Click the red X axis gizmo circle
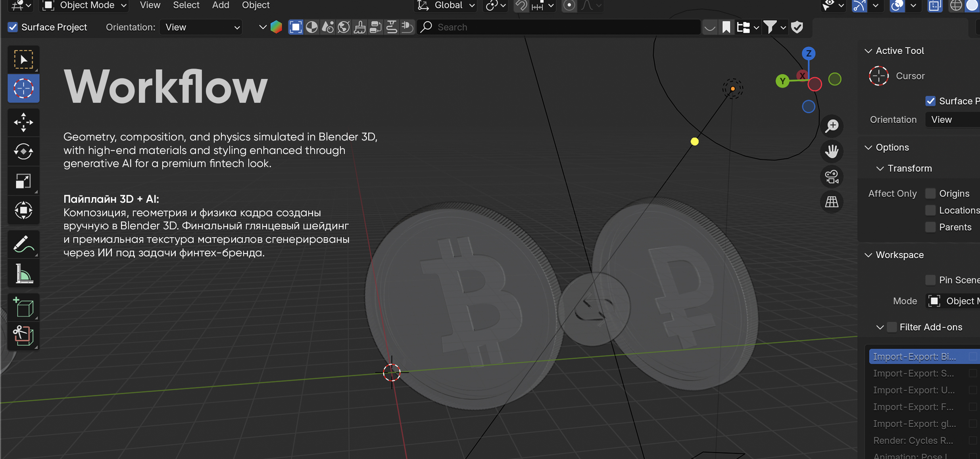Screen dimensions: 980x459 pos(815,84)
